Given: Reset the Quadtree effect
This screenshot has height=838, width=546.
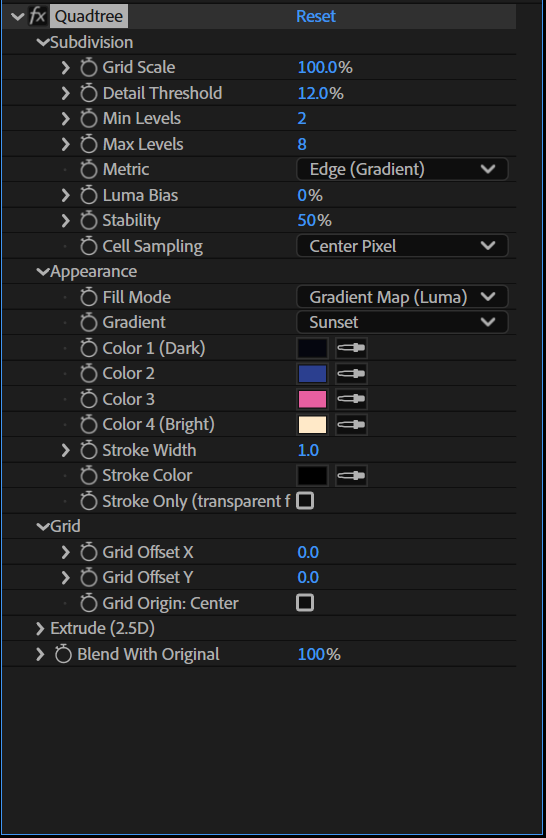Looking at the screenshot, I should [x=316, y=16].
